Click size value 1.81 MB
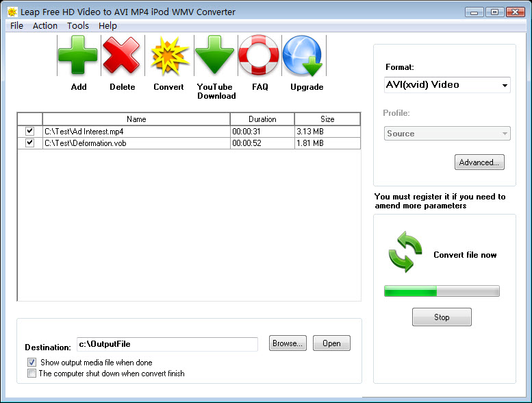 pos(310,143)
